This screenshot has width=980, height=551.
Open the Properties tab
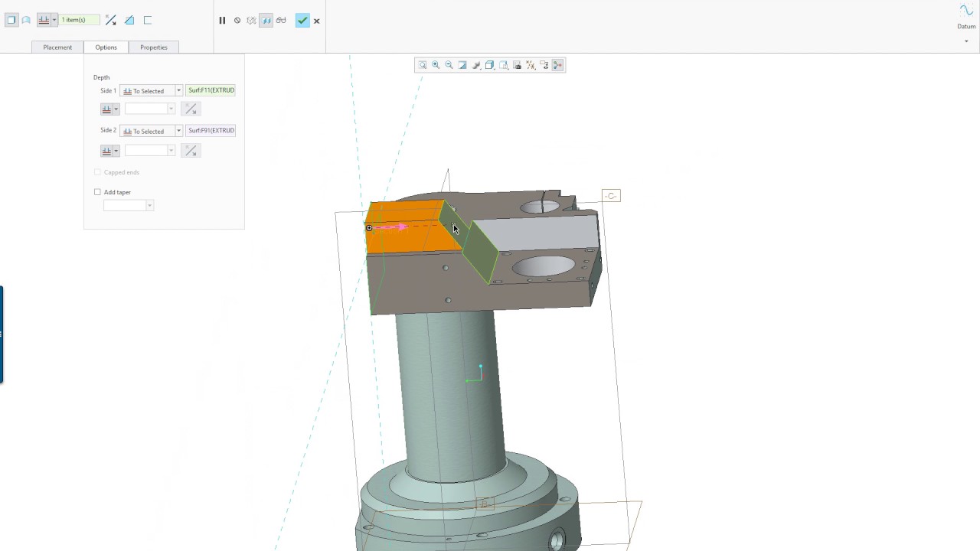point(154,47)
